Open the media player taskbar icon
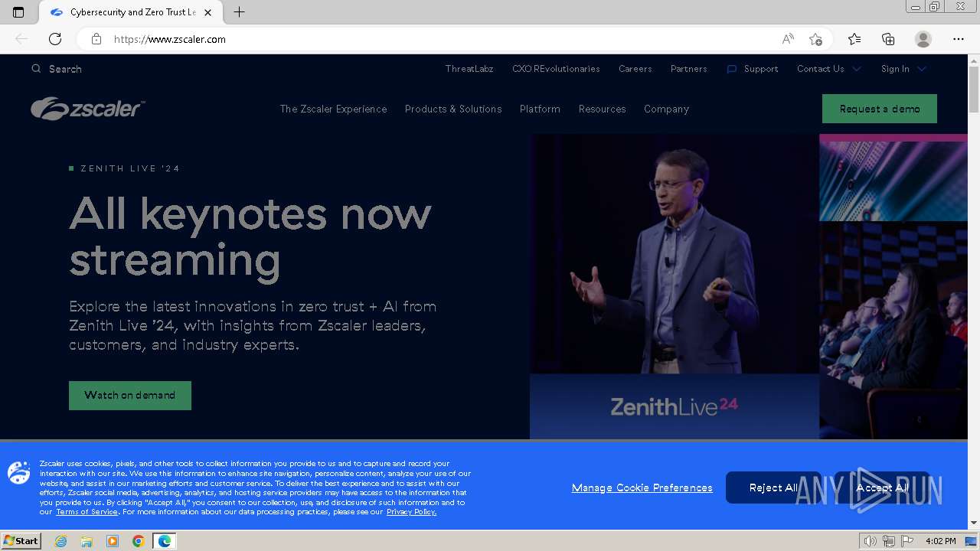 point(113,541)
